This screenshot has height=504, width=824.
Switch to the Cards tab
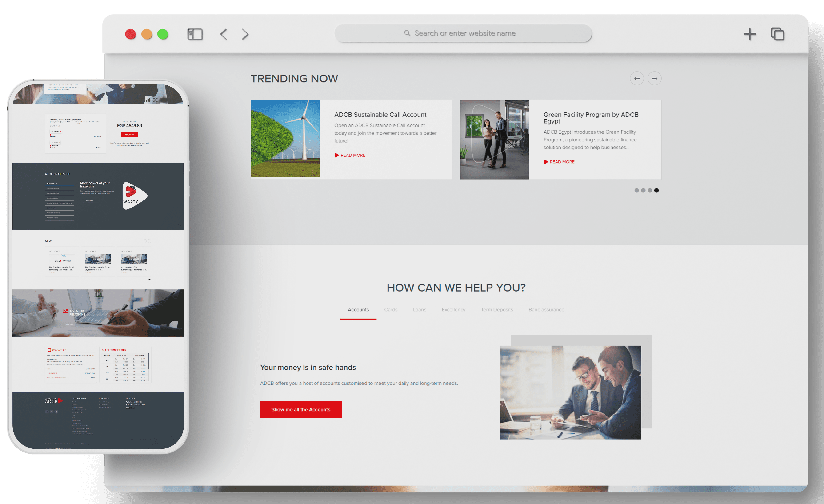tap(391, 310)
